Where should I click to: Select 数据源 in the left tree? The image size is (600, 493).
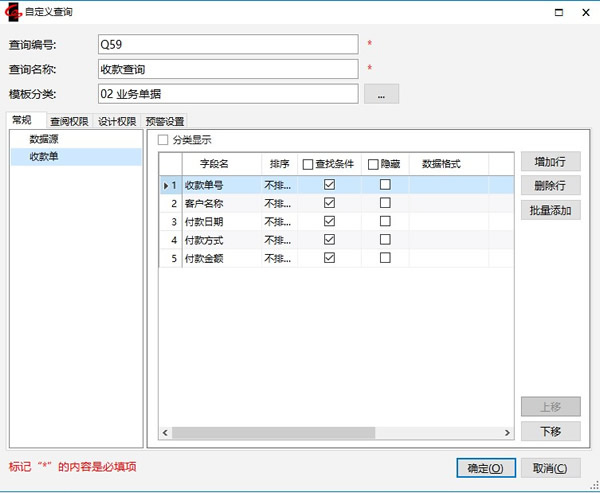44,139
